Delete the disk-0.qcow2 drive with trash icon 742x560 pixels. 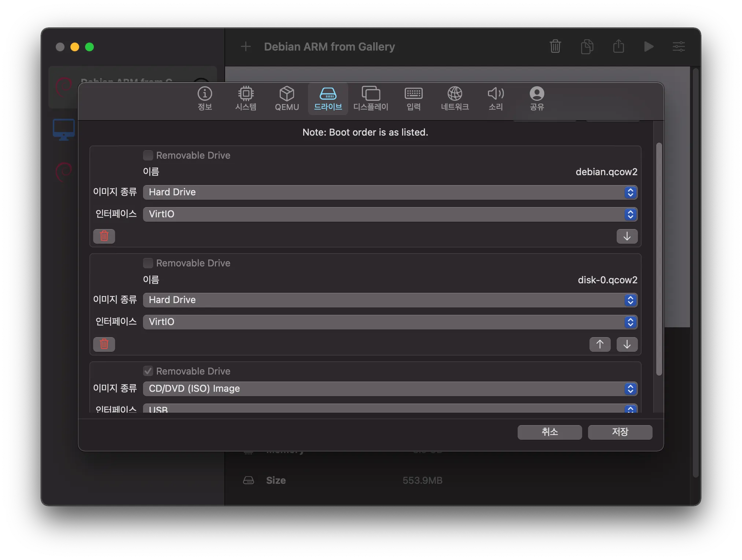point(104,344)
